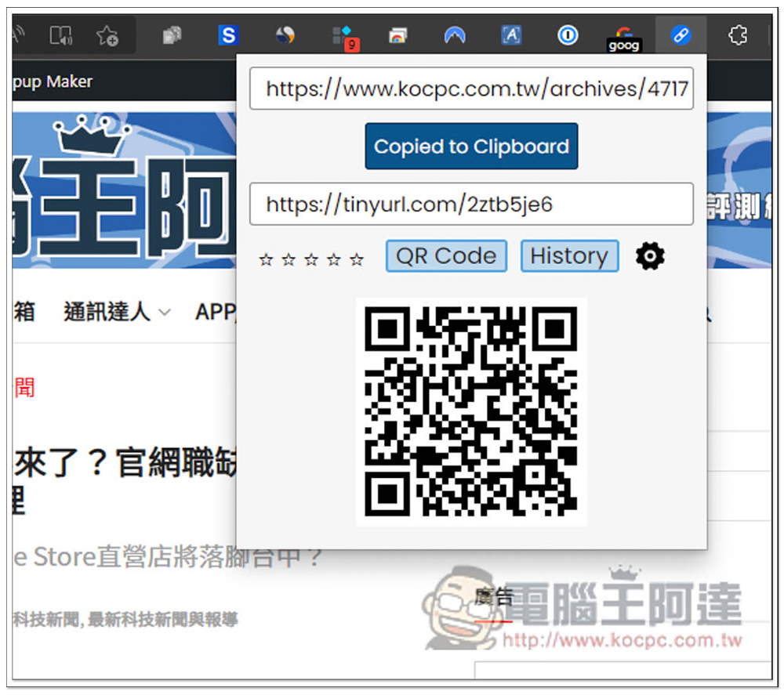The height and width of the screenshot is (695, 784).
Task: Rate with the third star
Action: coord(311,259)
